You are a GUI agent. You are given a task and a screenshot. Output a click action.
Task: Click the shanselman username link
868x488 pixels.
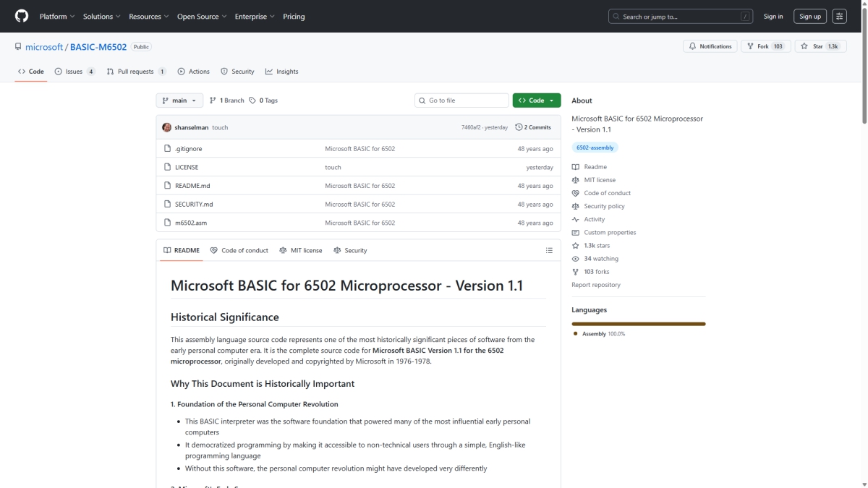click(x=192, y=127)
